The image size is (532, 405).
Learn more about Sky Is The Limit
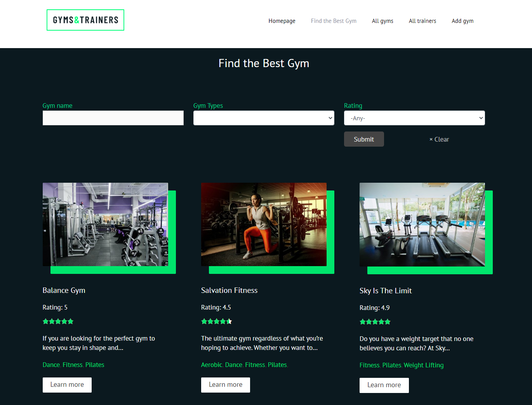point(384,385)
